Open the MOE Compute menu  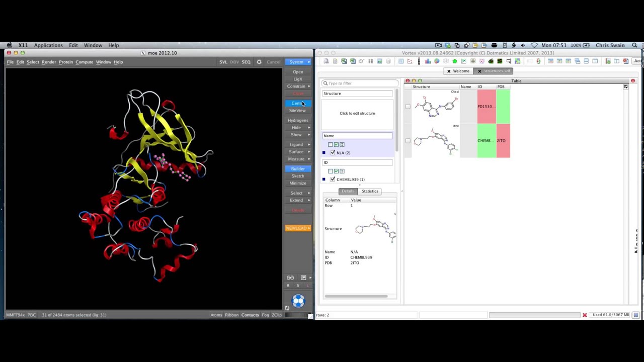click(85, 62)
